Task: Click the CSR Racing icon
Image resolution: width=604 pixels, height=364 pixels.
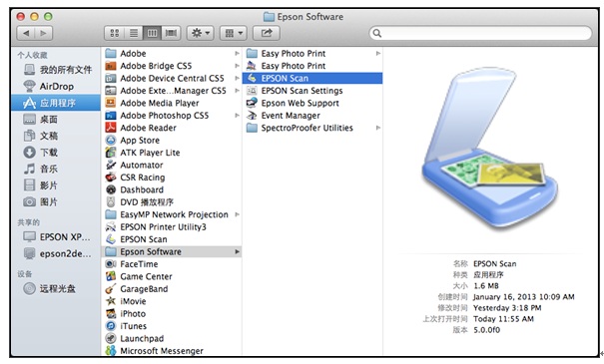Action: (x=111, y=178)
